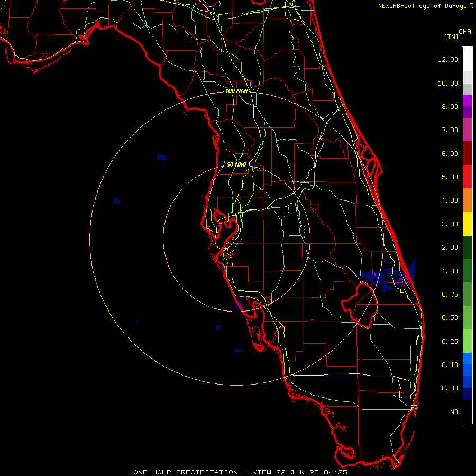Screen dimensions: 476x476
Task: Select the 8.00 legend value
Action: coord(450,106)
